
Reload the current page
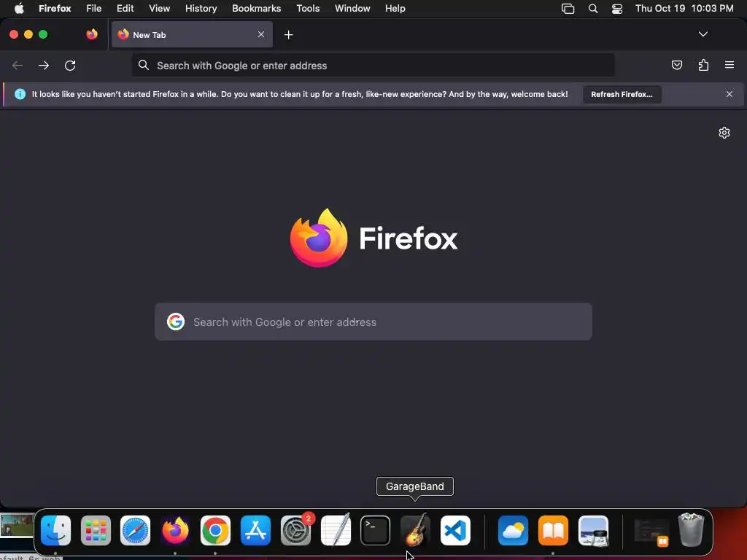tap(70, 65)
